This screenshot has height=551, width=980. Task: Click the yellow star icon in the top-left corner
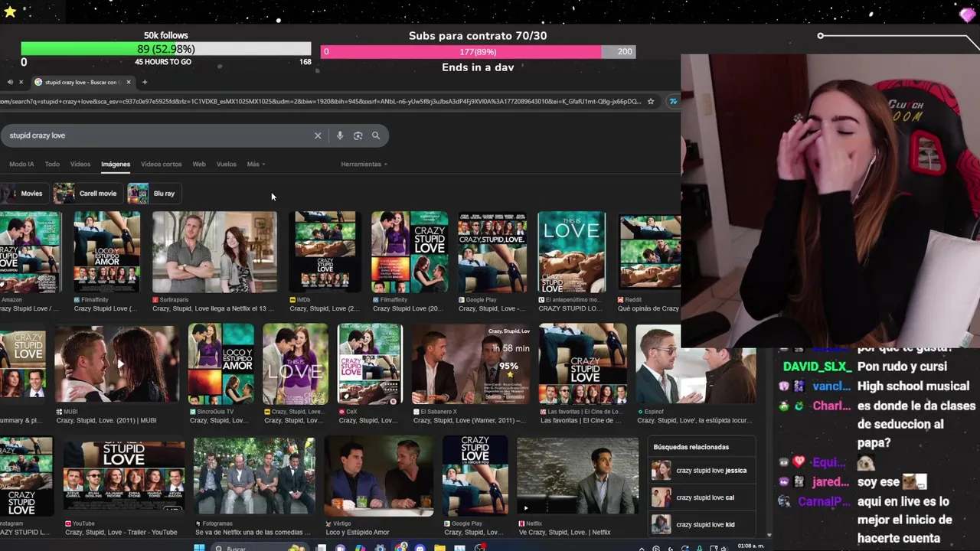pos(10,11)
